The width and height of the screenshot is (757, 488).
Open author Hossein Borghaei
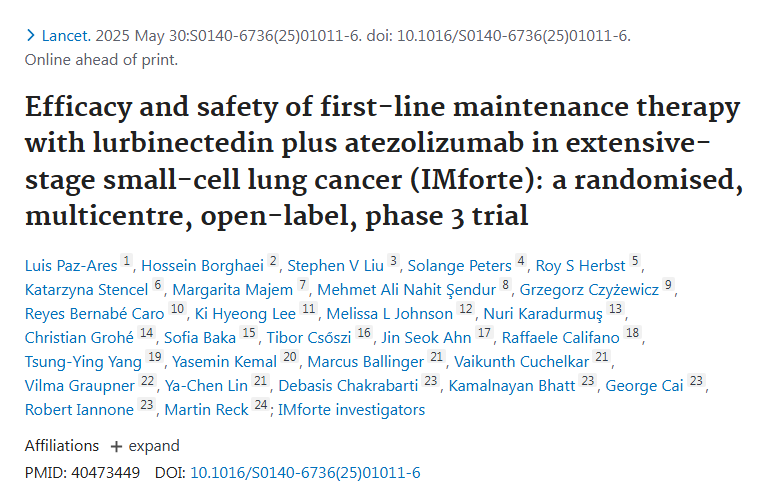tap(202, 265)
